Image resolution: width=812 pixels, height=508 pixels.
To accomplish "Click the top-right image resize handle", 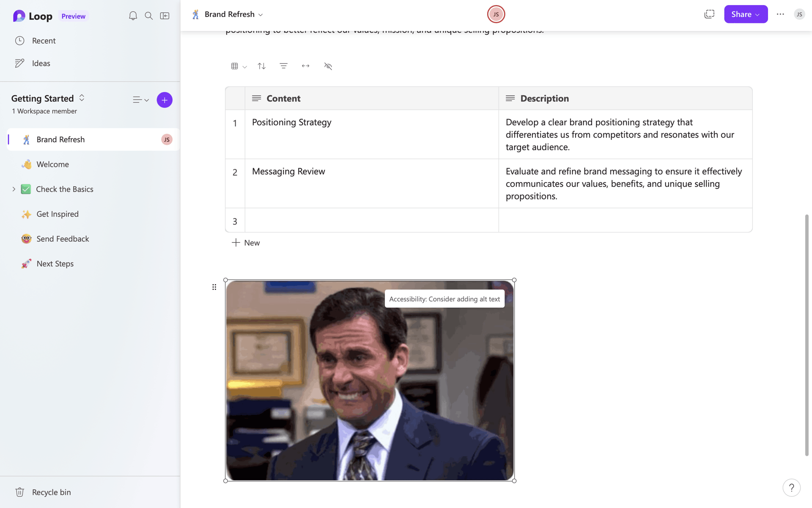I will tap(514, 280).
